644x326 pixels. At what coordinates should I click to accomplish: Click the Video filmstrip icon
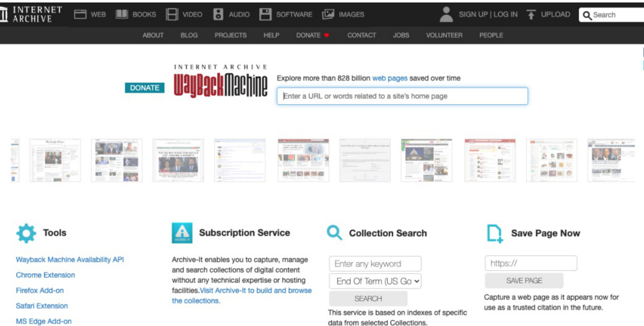[172, 14]
